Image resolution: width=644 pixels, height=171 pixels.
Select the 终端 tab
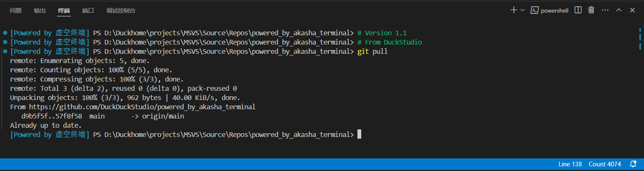pos(64,11)
